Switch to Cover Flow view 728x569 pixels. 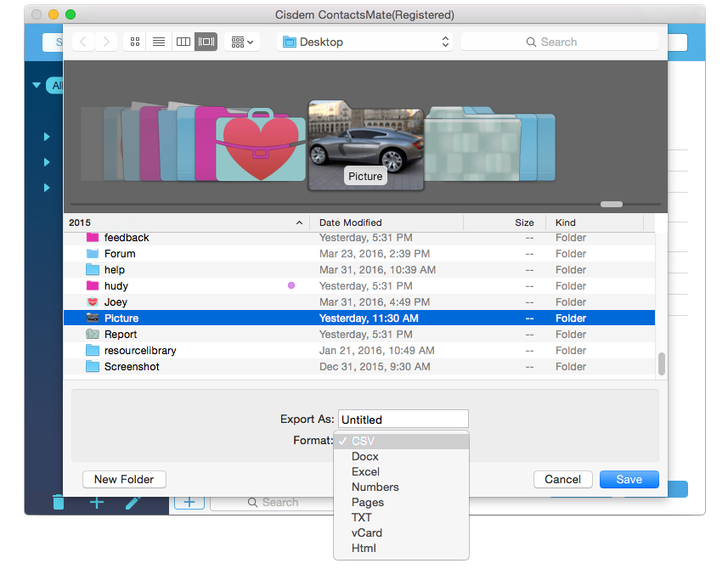point(206,42)
